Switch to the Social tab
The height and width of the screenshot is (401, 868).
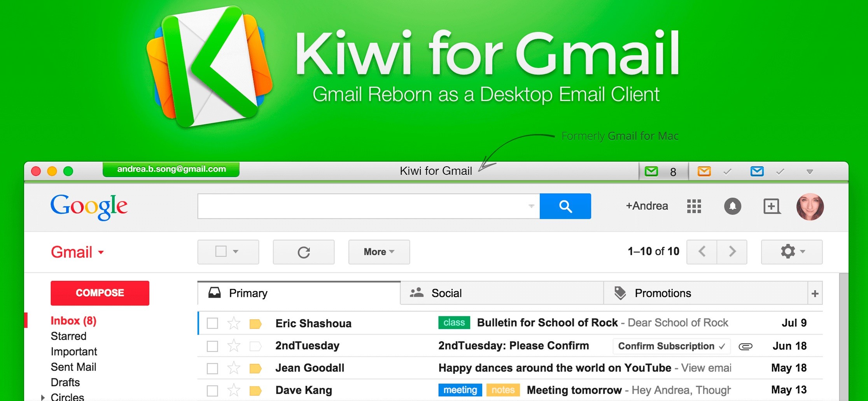[x=502, y=293]
